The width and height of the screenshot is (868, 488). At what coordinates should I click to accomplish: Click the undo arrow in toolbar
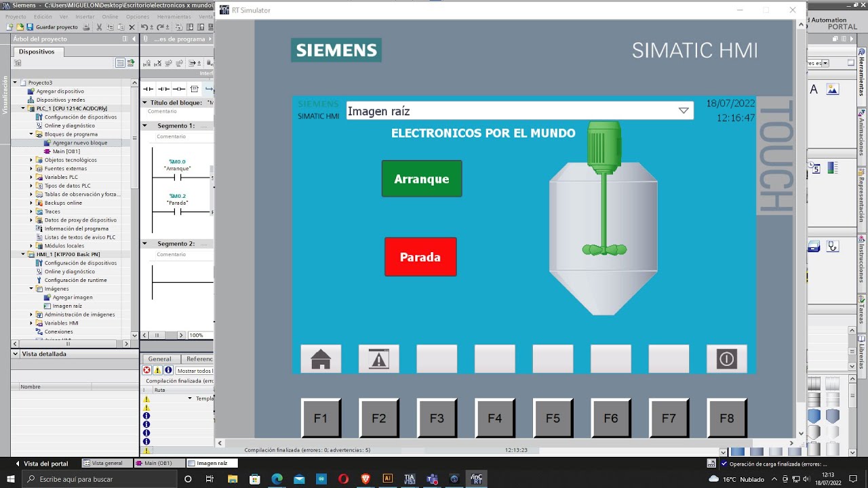coord(144,27)
